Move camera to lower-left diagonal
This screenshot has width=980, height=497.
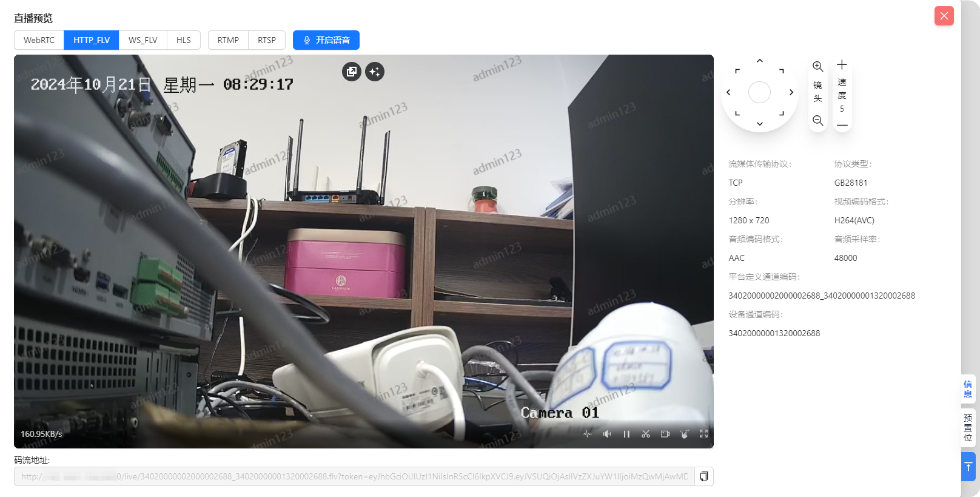click(737, 113)
